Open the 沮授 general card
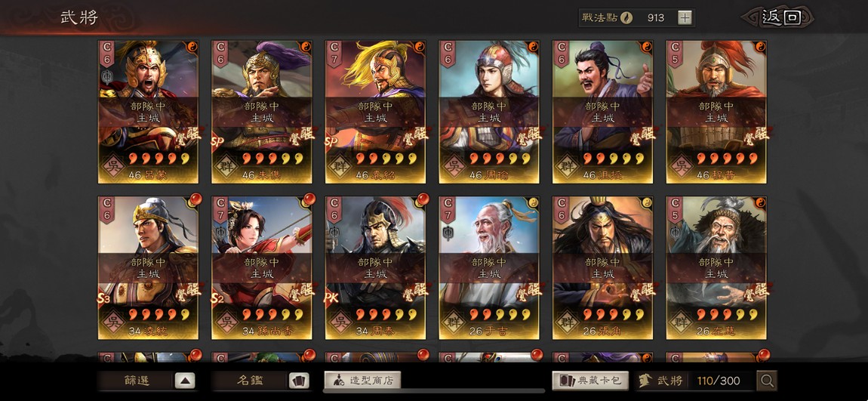Viewport: 868px width, 401px height. point(602,111)
